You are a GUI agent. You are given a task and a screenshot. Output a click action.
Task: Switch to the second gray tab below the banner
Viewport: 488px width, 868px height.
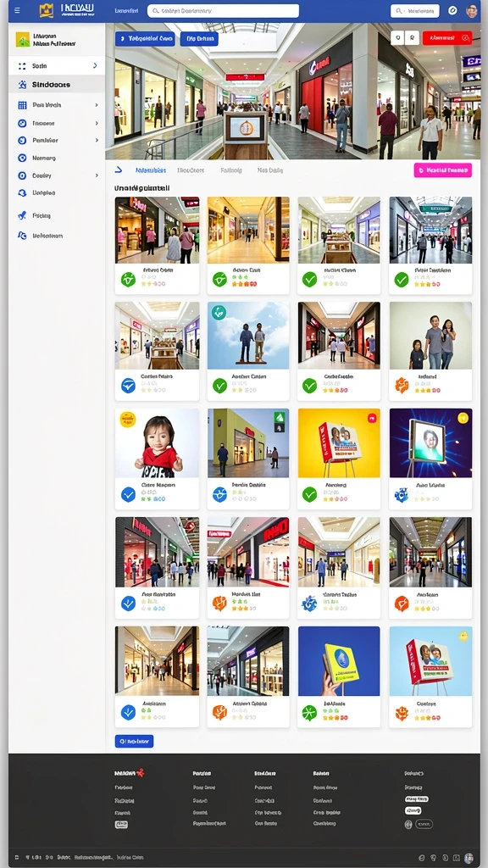pyautogui.click(x=191, y=170)
